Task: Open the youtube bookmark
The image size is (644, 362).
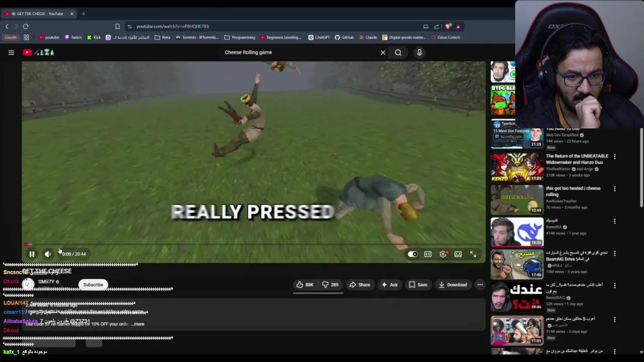Action: tap(49, 37)
